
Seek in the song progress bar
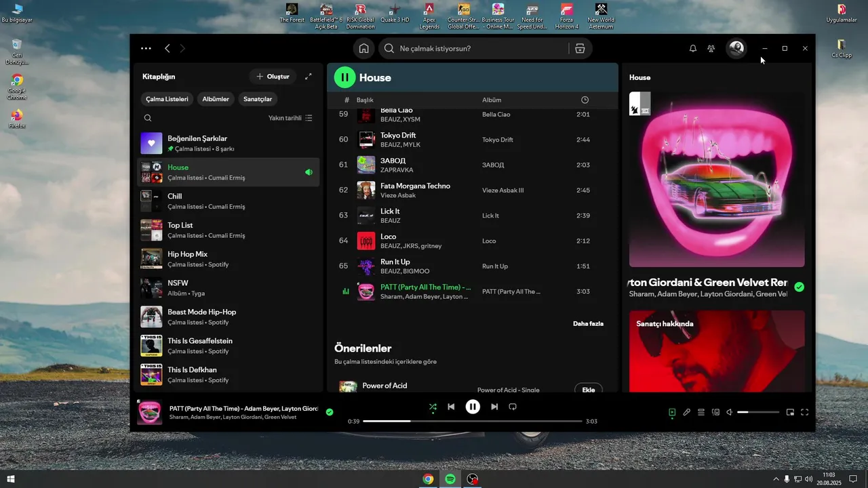coord(473,421)
